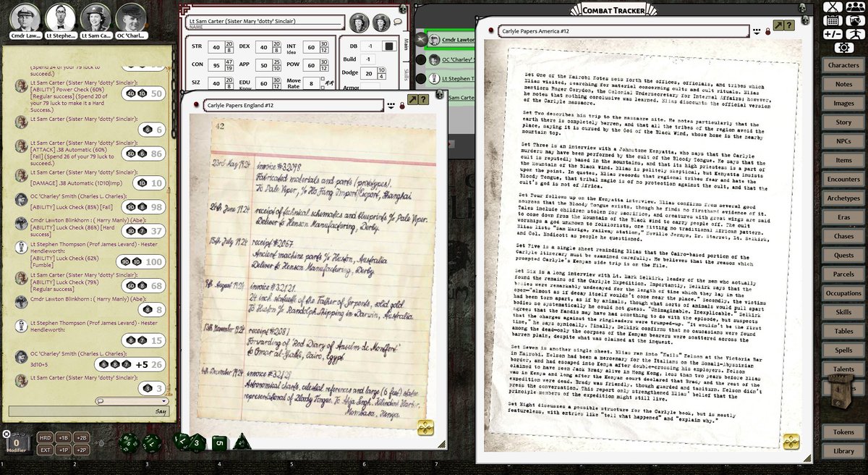
Task: Open the Archetypes sidebar button
Action: (843, 198)
